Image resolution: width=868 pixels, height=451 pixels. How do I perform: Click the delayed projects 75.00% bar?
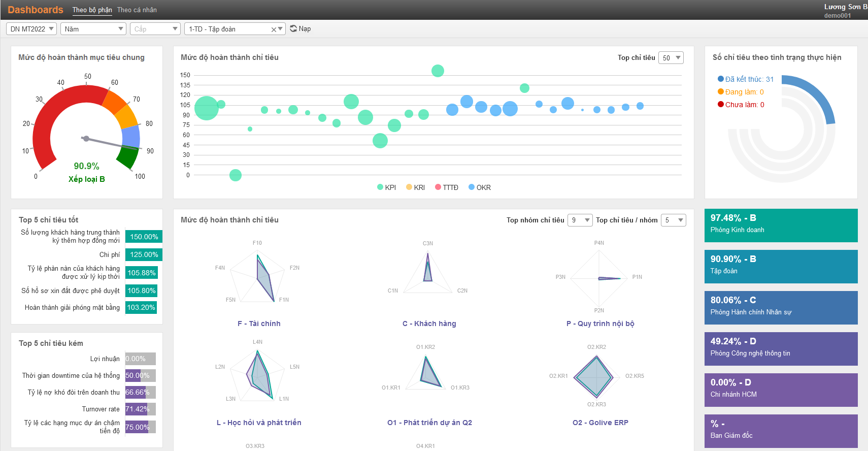141,427
